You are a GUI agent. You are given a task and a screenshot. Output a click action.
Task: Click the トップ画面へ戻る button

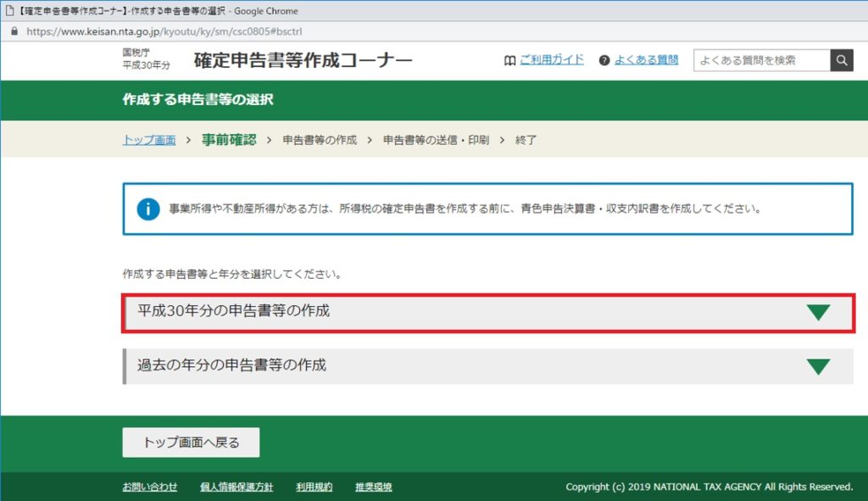[191, 443]
